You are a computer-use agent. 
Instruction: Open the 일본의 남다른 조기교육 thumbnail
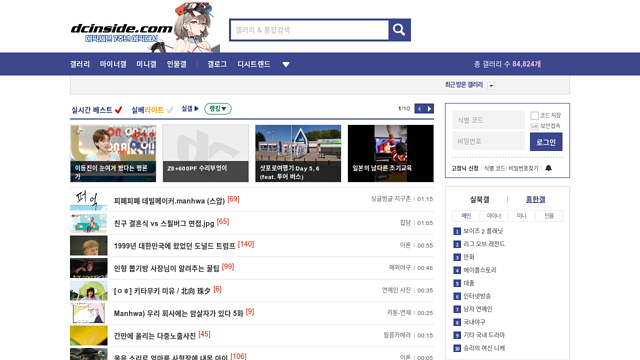[x=391, y=153]
